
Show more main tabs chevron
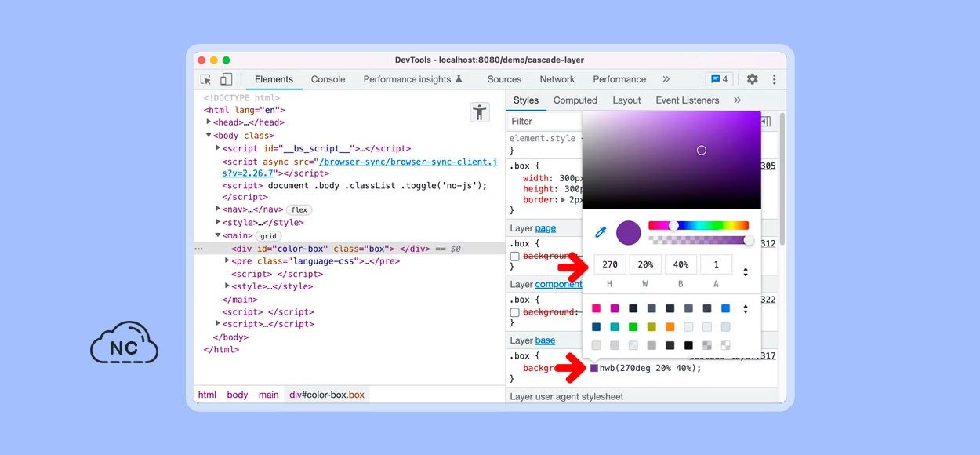[x=666, y=79]
